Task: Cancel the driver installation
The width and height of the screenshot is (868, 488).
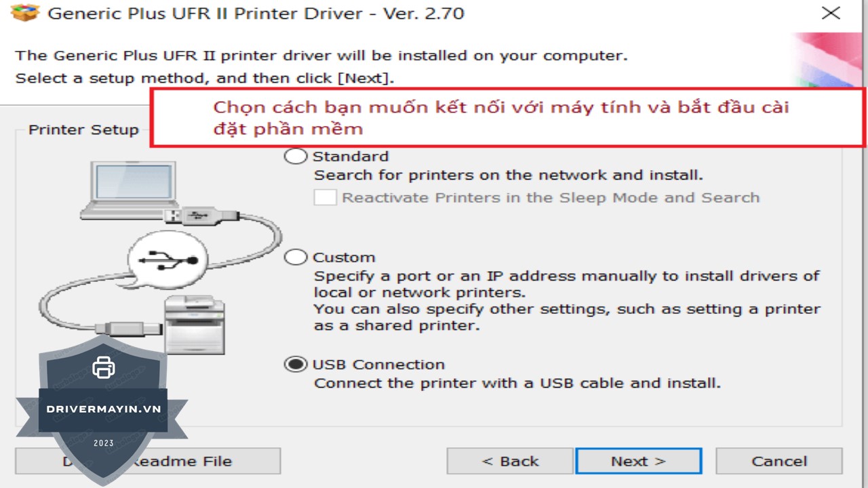Action: tap(778, 462)
